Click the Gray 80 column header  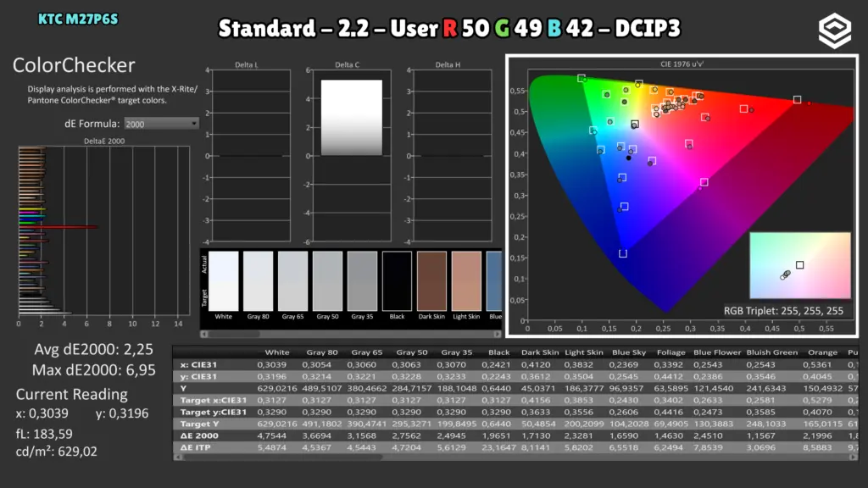pos(321,352)
